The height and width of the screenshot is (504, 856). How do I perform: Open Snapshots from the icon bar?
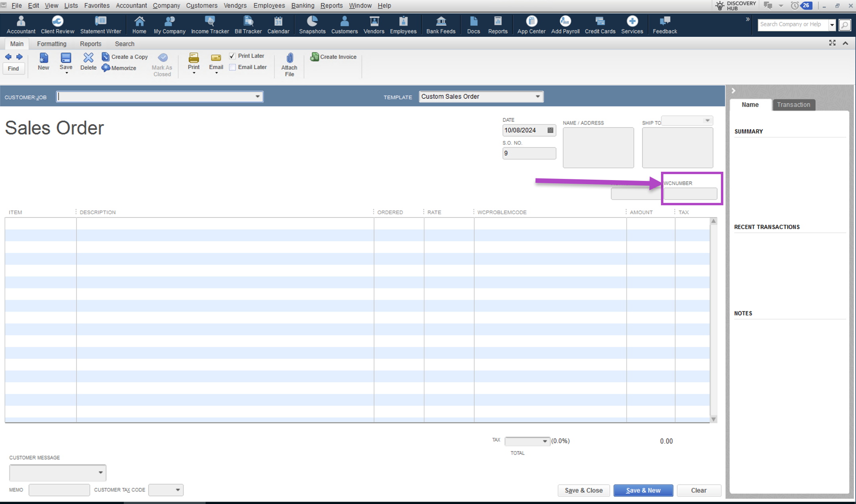[x=312, y=24]
